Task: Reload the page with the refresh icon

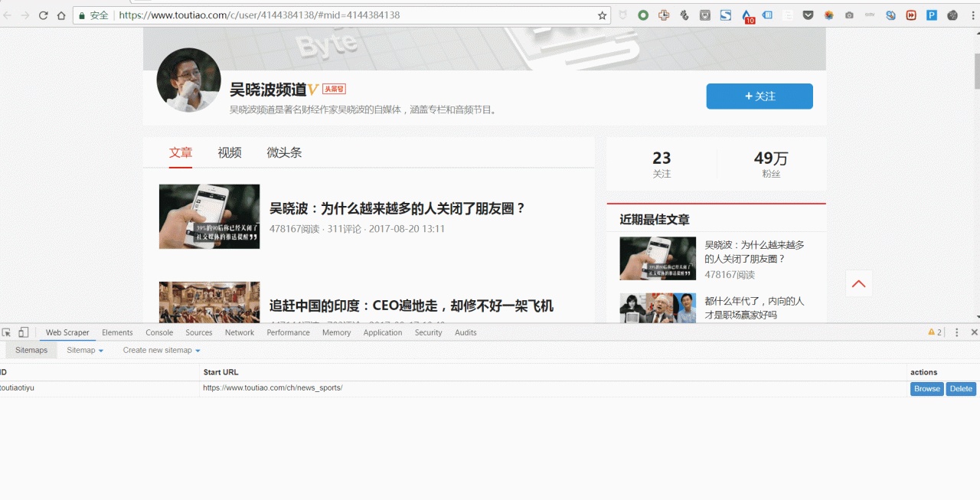Action: tap(44, 15)
